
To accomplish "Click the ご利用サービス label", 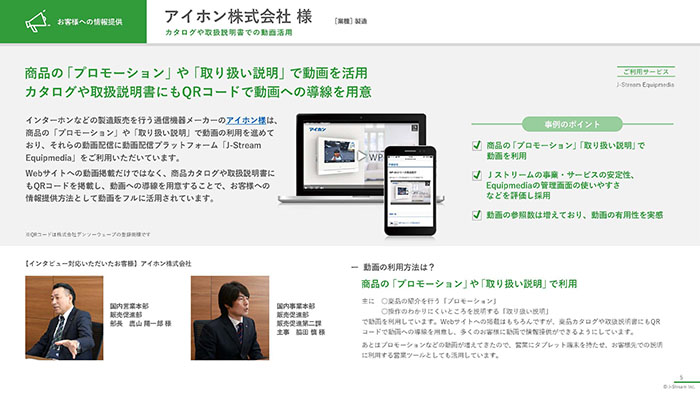I will pyautogui.click(x=646, y=72).
